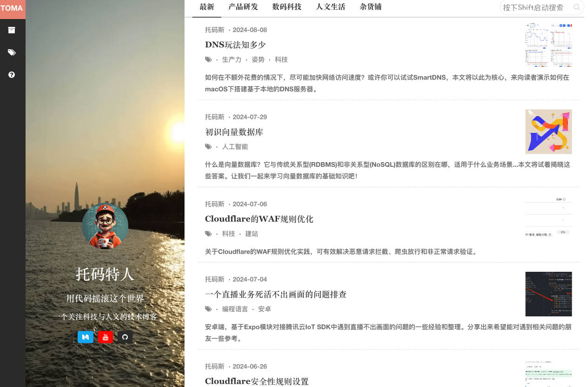Open the YouTube channel icon

(106, 337)
